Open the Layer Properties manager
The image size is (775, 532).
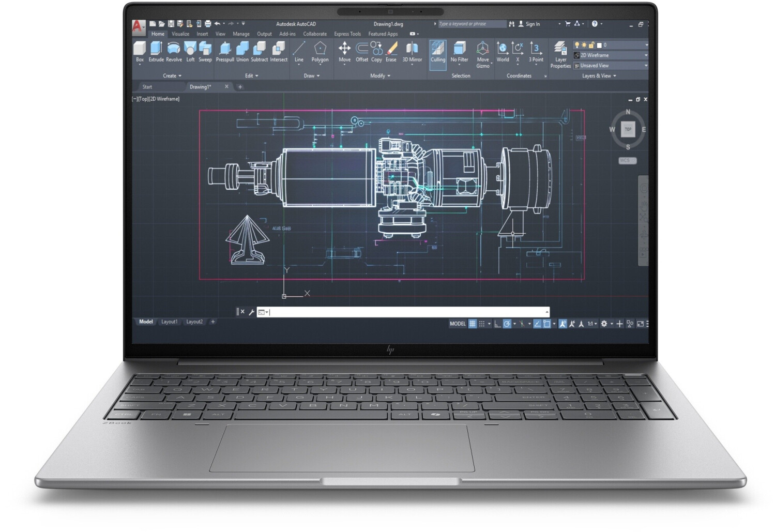(560, 54)
